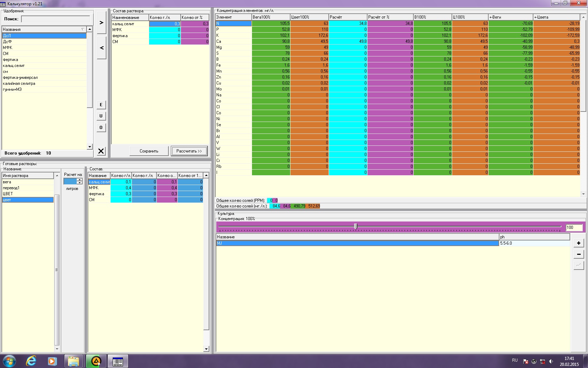Click the concentration value field showing 100

[574, 227]
